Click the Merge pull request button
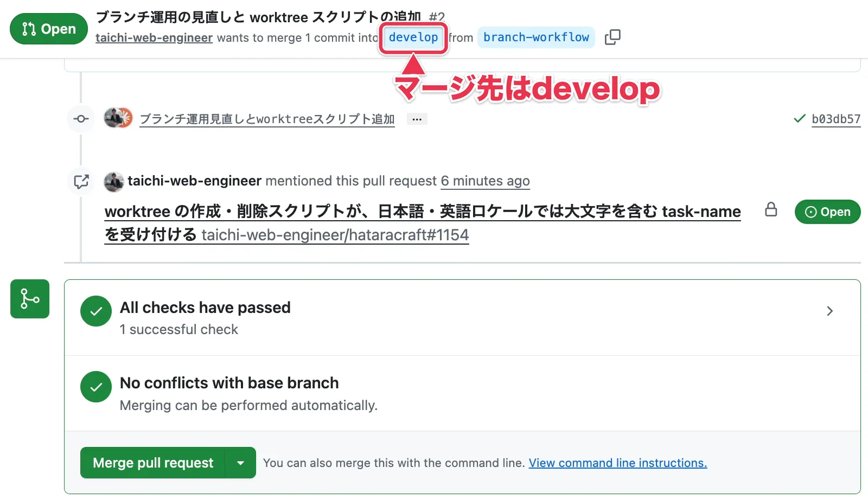This screenshot has height=499, width=868. point(152,463)
